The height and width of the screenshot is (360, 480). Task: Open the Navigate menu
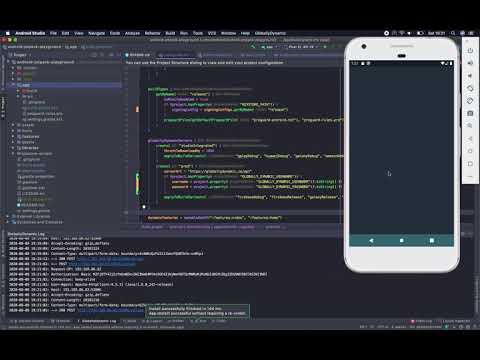pos(96,33)
